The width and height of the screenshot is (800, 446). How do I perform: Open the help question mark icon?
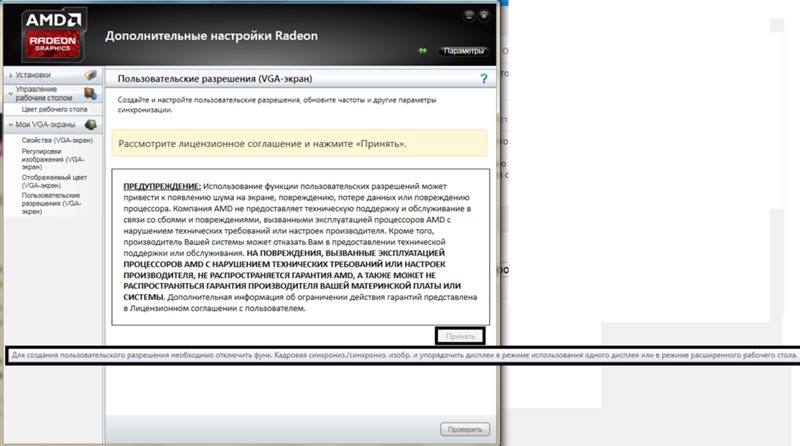coord(484,79)
